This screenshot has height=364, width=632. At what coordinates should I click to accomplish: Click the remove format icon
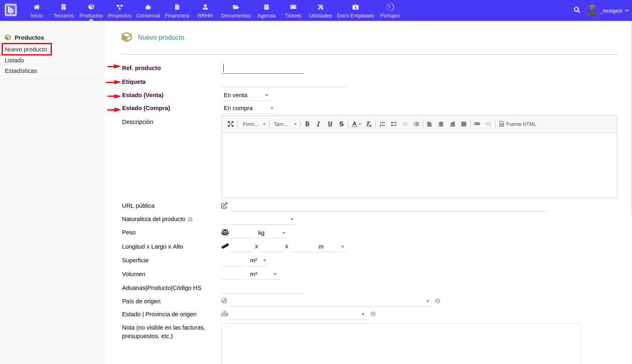(x=368, y=124)
